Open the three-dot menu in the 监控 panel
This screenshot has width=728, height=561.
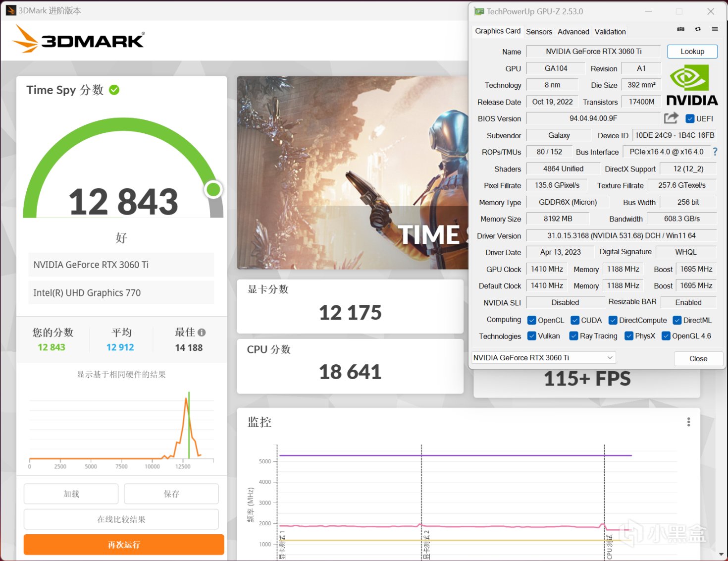pos(688,422)
